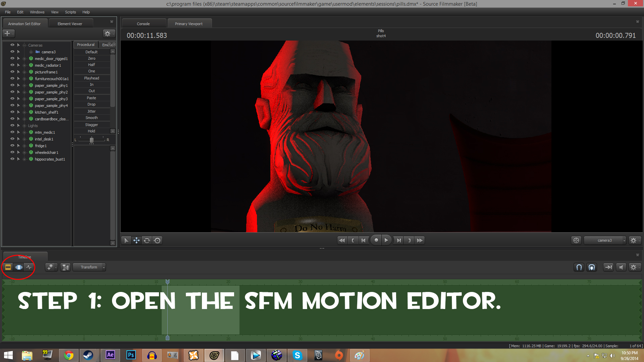Select the fridge1 animation set
This screenshot has height=362, width=644.
[x=41, y=146]
